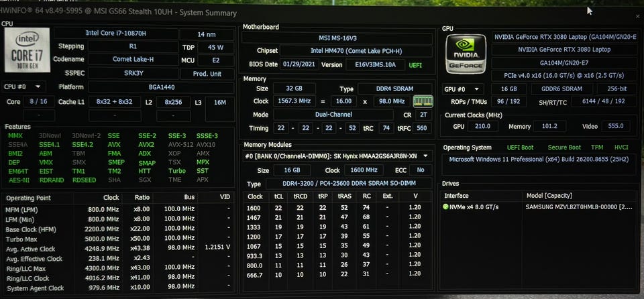644x299 pixels.
Task: Open the GPU #0 selector dropdown
Action: (463, 89)
